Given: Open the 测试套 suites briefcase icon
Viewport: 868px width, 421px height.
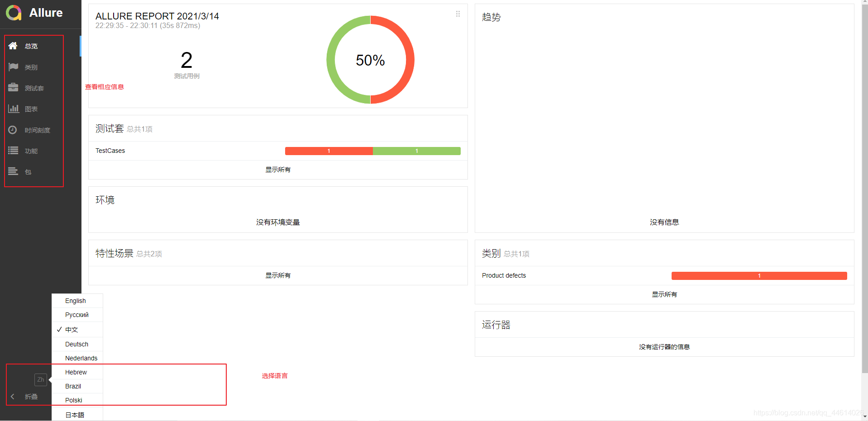Looking at the screenshot, I should coord(13,88).
